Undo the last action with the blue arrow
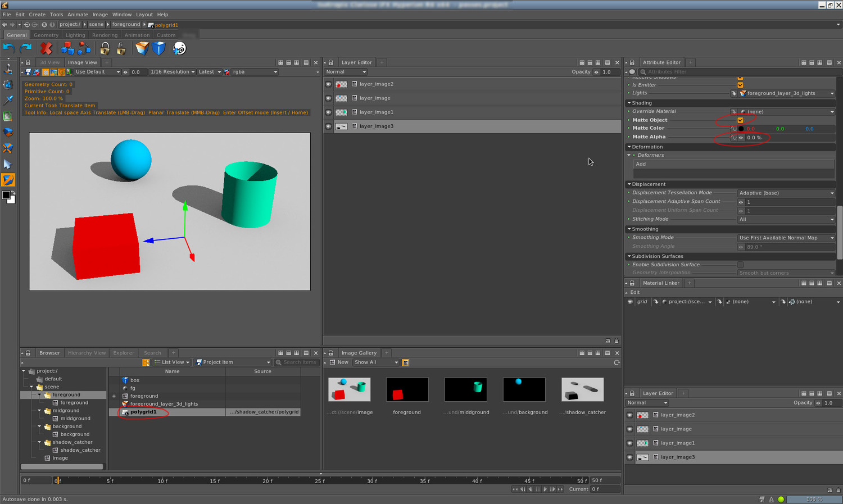Image resolution: width=843 pixels, height=504 pixels. [x=8, y=48]
